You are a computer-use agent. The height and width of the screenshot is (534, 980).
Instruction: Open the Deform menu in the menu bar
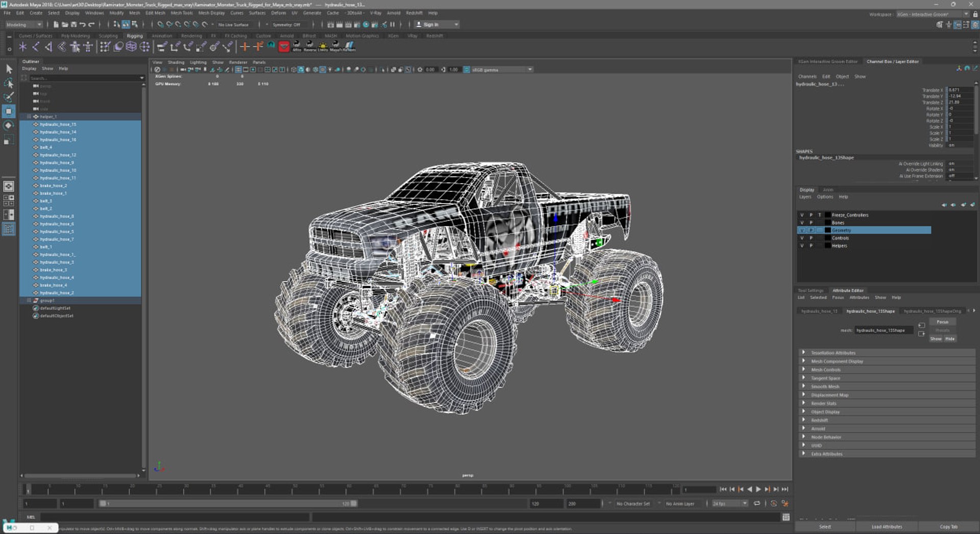coord(278,13)
